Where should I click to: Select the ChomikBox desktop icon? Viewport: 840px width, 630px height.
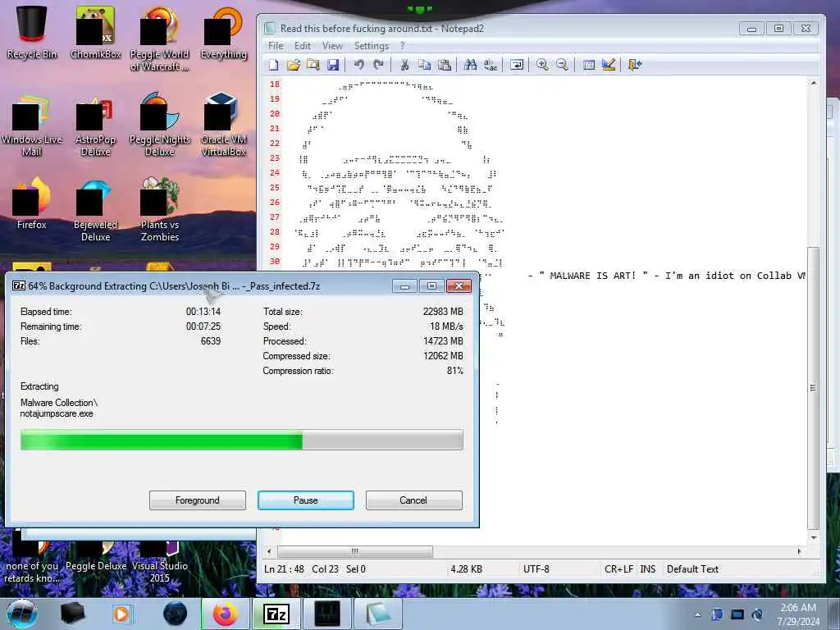point(96,32)
